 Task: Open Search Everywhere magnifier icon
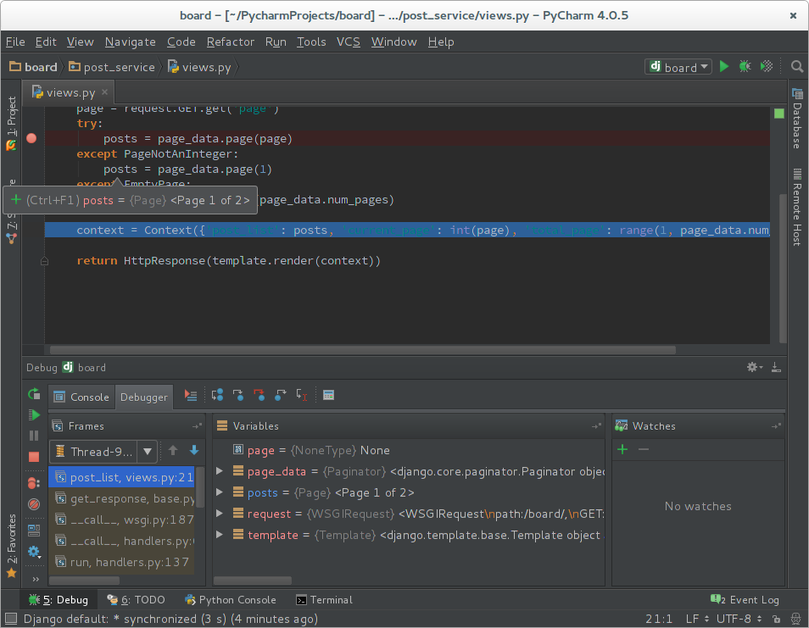tap(797, 67)
